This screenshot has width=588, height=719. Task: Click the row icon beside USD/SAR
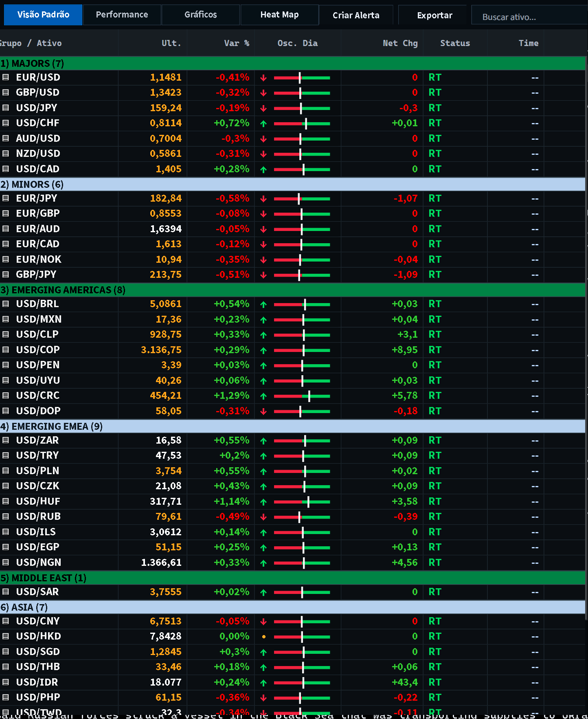pos(6,592)
